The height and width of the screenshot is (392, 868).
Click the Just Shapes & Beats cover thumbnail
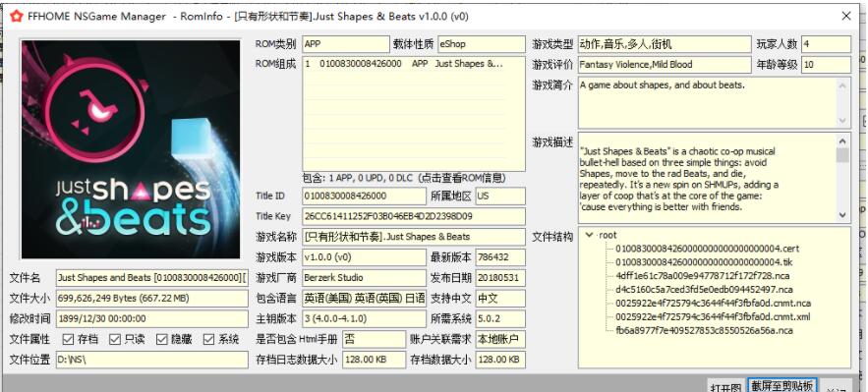131,149
